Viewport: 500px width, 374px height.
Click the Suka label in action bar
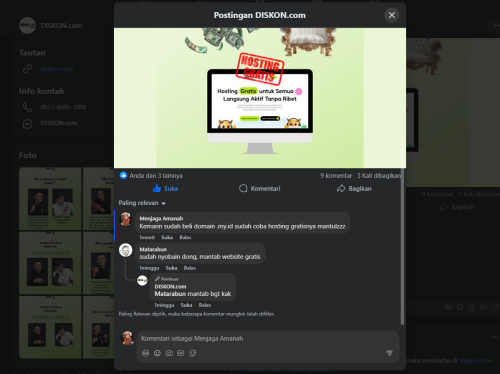tap(171, 189)
